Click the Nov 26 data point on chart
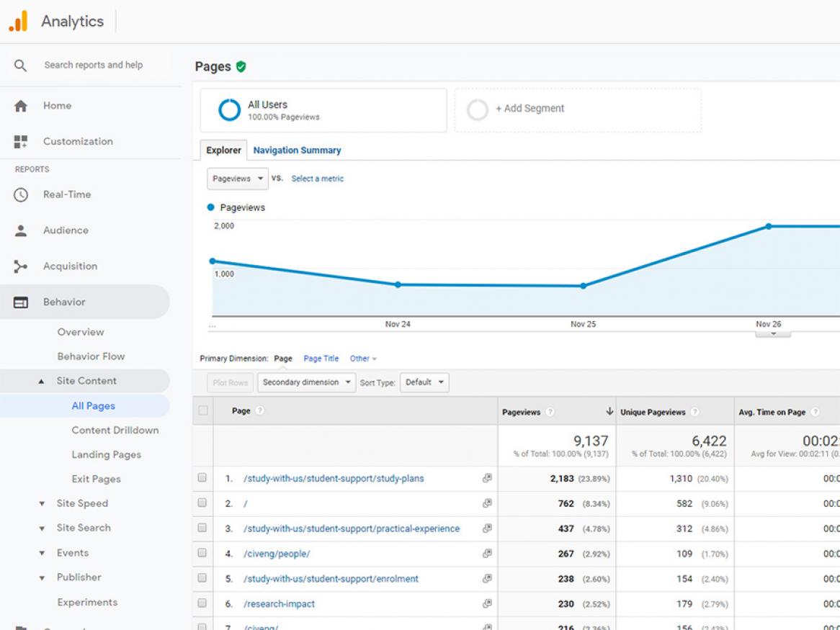 pyautogui.click(x=769, y=225)
